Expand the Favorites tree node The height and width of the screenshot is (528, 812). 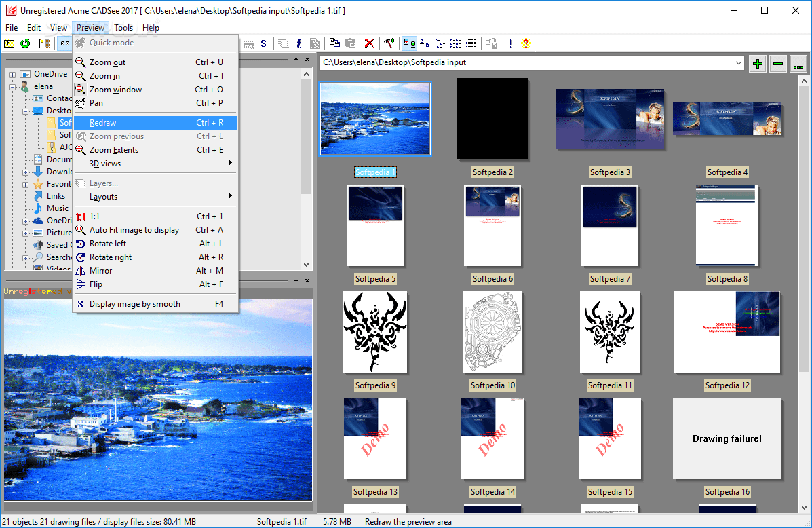(x=25, y=184)
